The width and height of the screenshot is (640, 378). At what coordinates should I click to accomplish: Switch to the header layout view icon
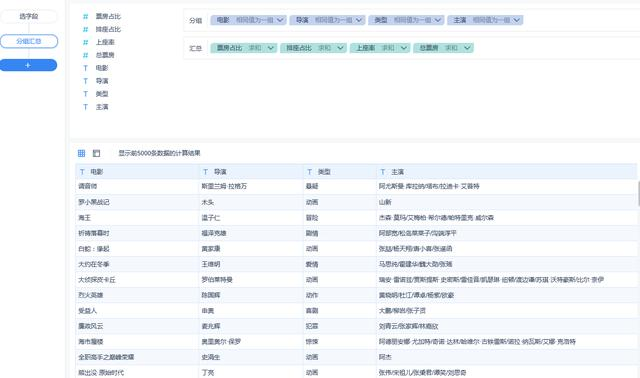coord(96,153)
